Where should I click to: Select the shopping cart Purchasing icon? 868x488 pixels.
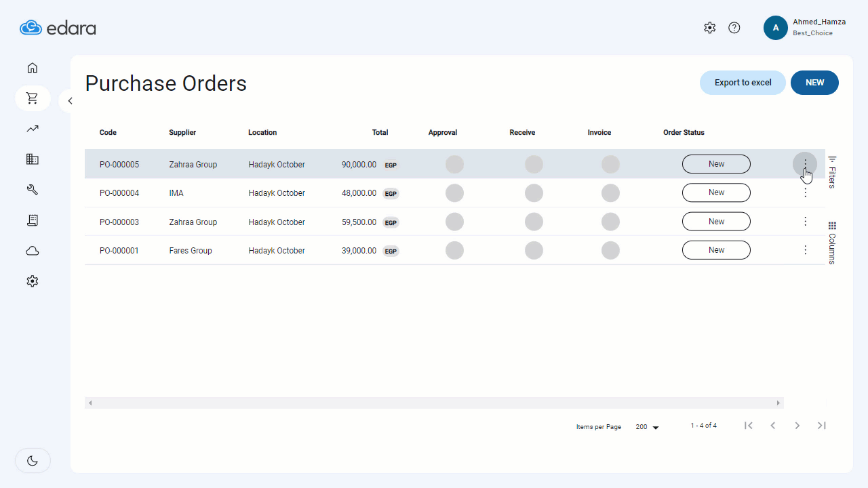pos(33,98)
